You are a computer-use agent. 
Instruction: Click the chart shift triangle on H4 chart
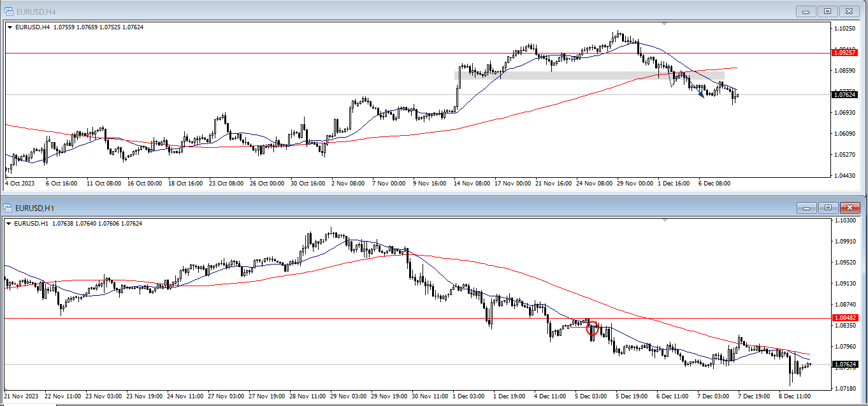coord(665,24)
